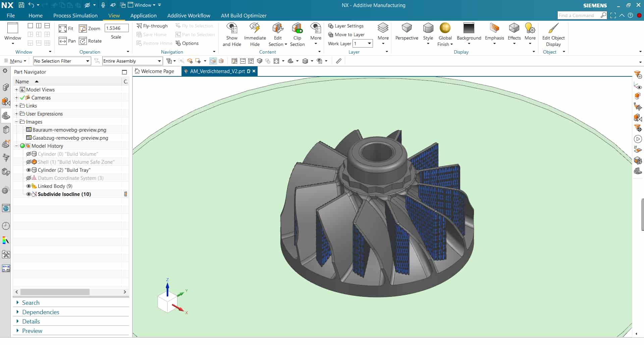Open the Additive Workflow tab
The height and width of the screenshot is (345, 644).
[189, 15]
